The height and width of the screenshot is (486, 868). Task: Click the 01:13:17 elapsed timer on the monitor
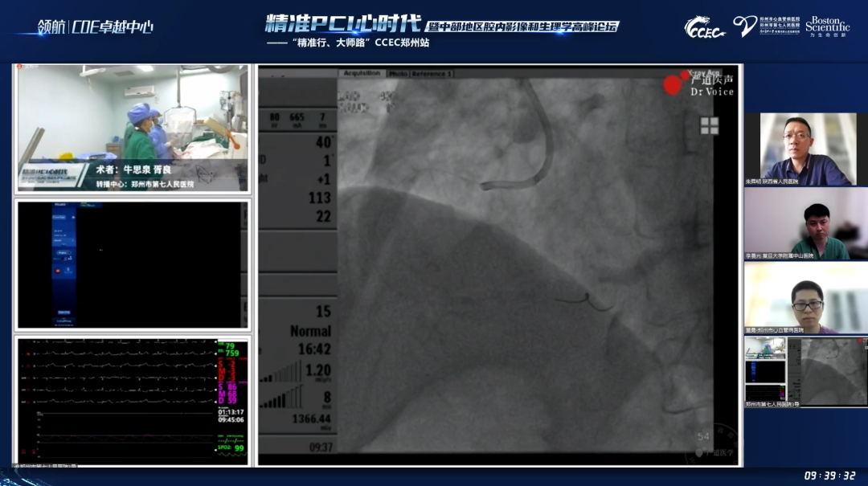click(x=231, y=412)
